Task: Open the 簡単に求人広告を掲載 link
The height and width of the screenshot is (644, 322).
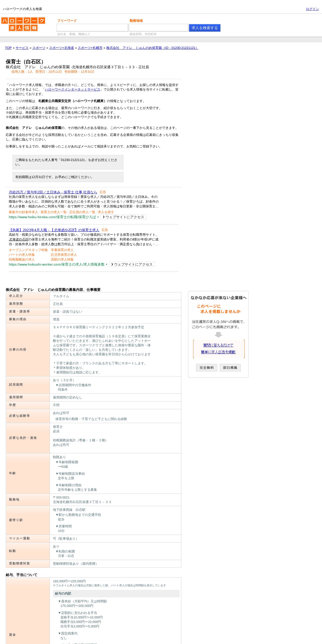Action: [218, 352]
